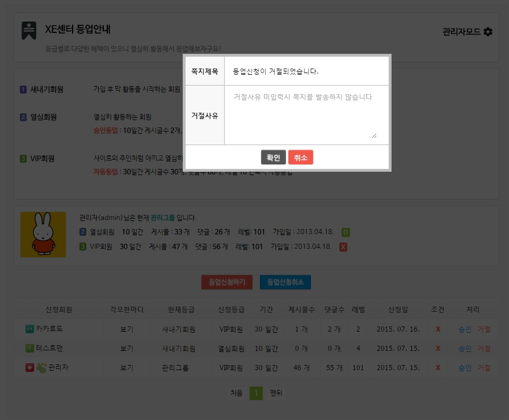Focus the 거절사유 text area
The width and height of the screenshot is (509, 420).
pos(306,115)
